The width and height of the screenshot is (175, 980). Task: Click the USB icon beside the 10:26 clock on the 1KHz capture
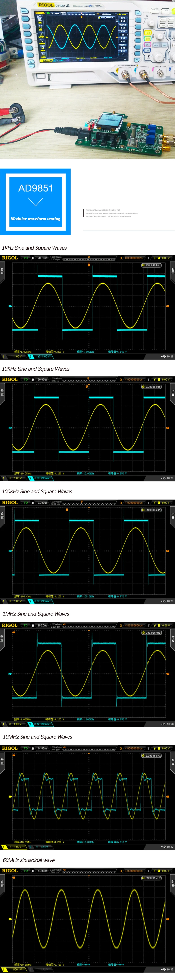point(163,356)
